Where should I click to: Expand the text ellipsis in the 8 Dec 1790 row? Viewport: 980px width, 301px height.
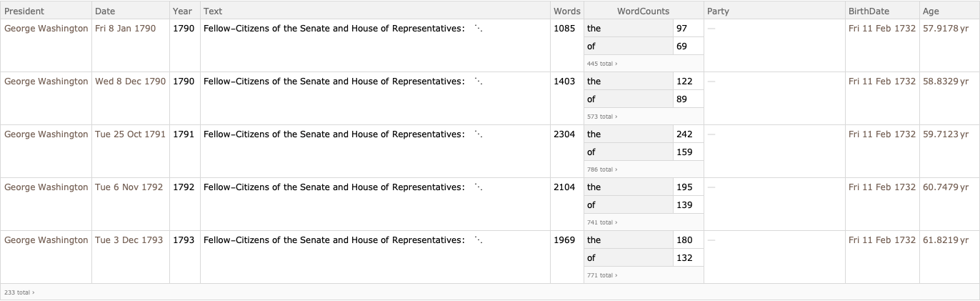[478, 82]
